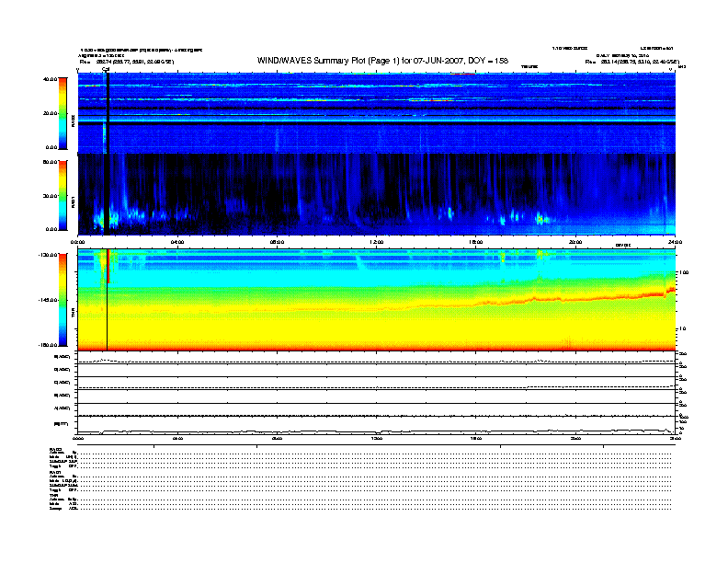This screenshot has width=728, height=563.
Task: Click the -130.00 label on TNR scale
Action: [48, 255]
